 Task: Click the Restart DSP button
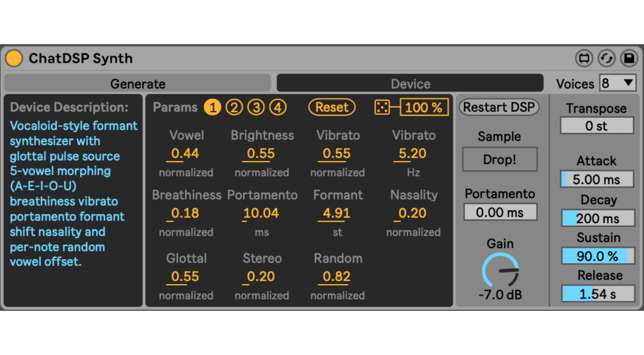click(499, 107)
